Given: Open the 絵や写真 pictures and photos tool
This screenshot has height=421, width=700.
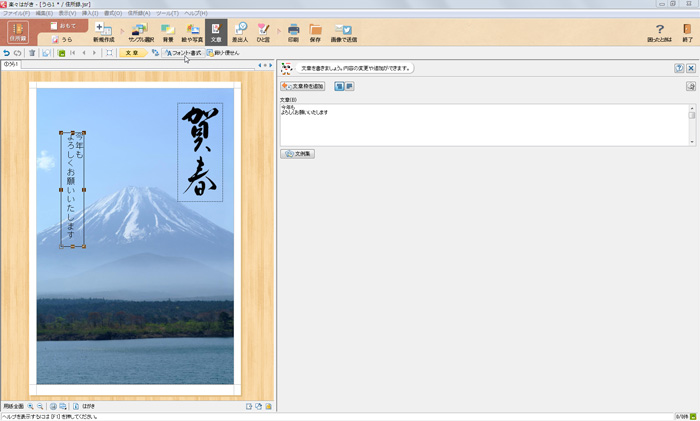Looking at the screenshot, I should [193, 32].
